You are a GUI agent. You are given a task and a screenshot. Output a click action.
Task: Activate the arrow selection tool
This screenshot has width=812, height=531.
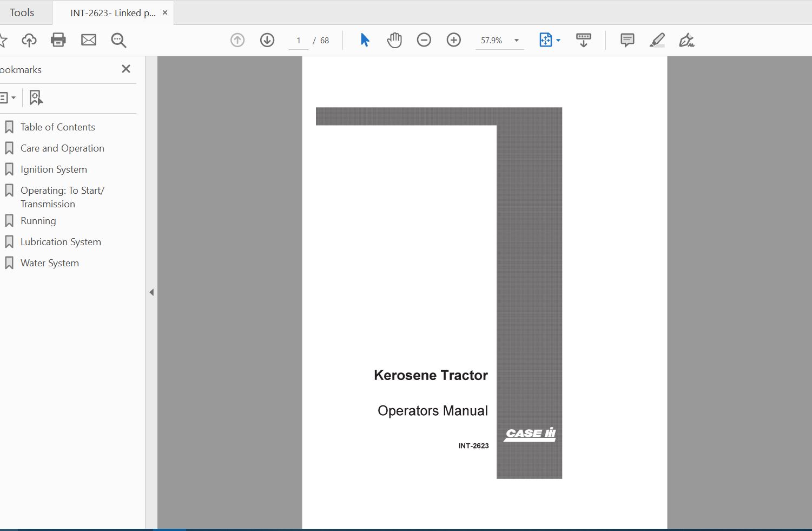(365, 40)
